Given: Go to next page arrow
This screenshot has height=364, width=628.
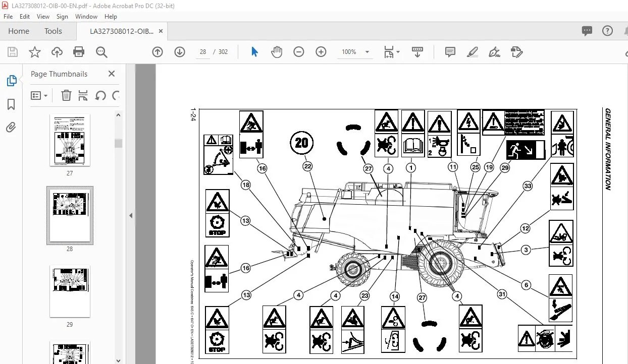Looking at the screenshot, I should pyautogui.click(x=180, y=52).
